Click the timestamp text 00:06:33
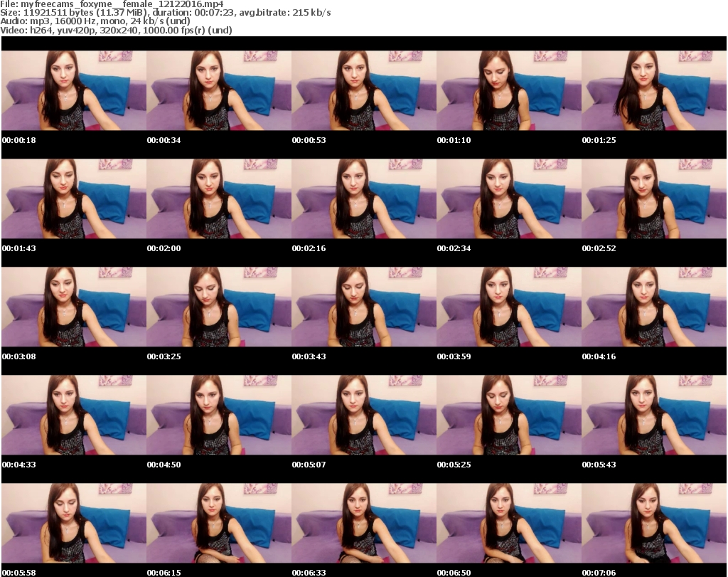This screenshot has width=728, height=577. 309,573
